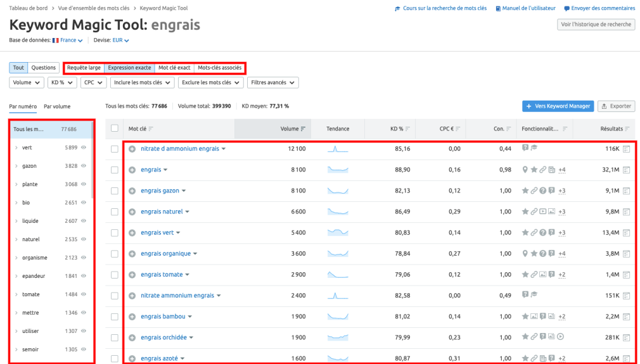
Task: Expand the 'plante' keyword group
Action: click(x=16, y=184)
